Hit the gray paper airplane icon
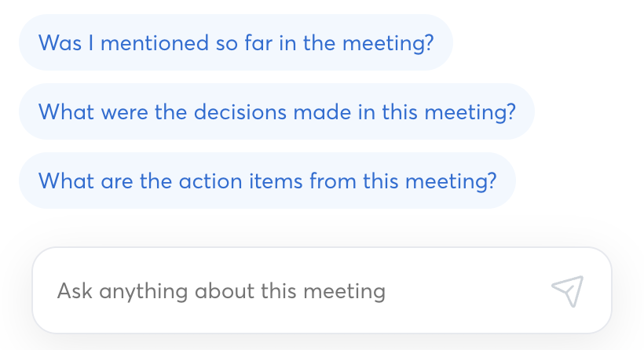 click(x=567, y=291)
